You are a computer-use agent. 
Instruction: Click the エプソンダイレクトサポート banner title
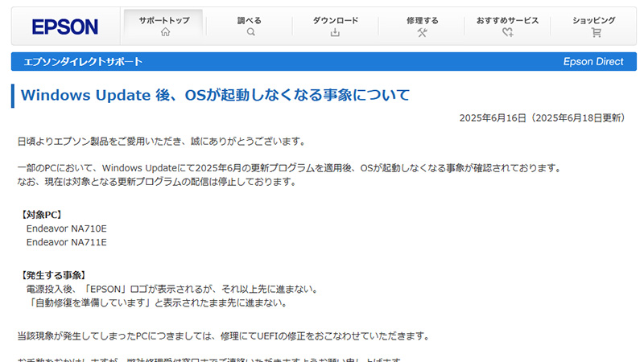click(x=83, y=62)
